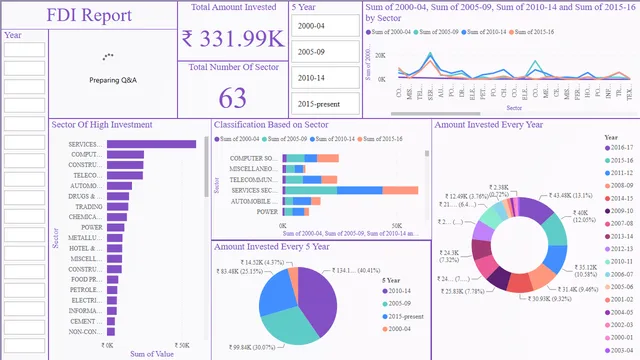The width and height of the screenshot is (640, 360).
Task: Select the 2015-present slicer option
Action: 325,104
